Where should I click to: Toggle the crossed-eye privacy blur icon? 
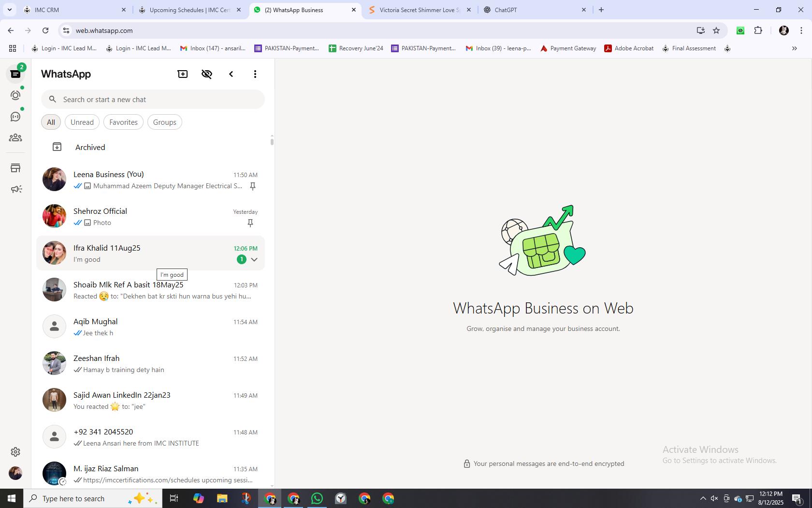point(207,74)
